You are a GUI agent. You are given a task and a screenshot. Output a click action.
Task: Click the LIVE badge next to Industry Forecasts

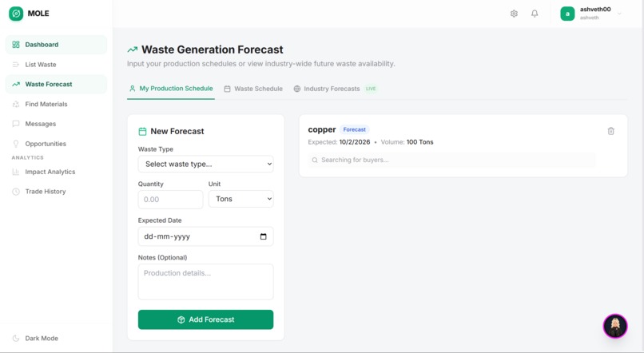point(371,89)
